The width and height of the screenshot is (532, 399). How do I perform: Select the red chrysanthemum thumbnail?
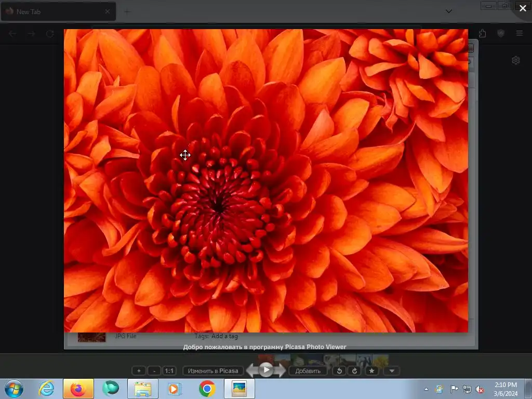(267, 360)
